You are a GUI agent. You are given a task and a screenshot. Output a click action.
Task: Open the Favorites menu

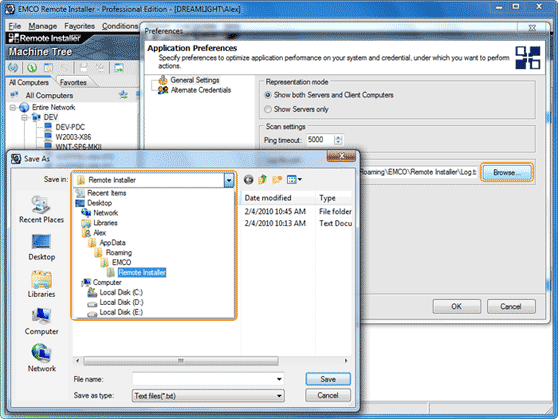point(79,26)
